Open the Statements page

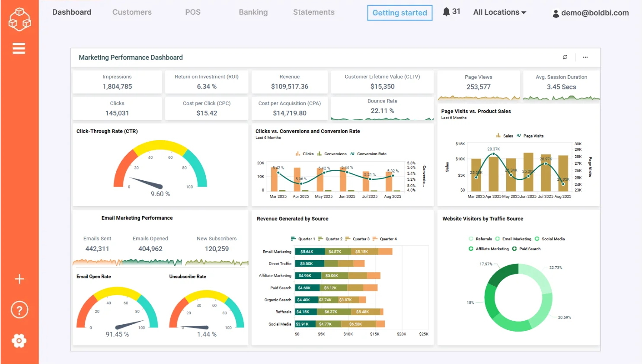point(313,12)
